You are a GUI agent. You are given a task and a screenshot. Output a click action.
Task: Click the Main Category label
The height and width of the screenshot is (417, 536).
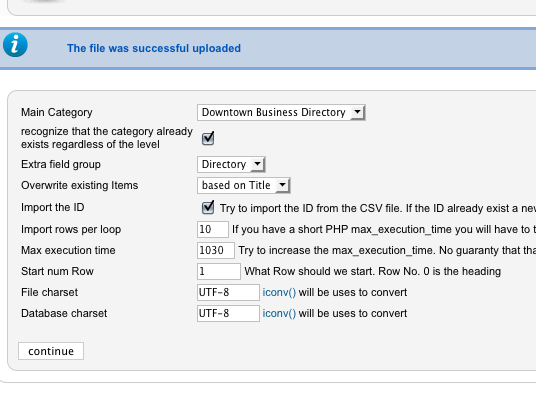pos(57,112)
